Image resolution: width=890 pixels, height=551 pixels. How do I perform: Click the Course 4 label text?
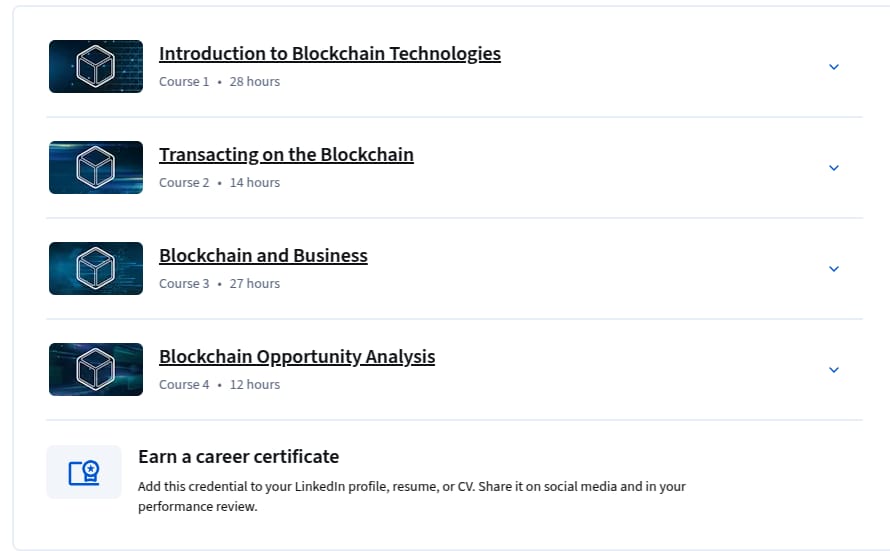point(184,385)
